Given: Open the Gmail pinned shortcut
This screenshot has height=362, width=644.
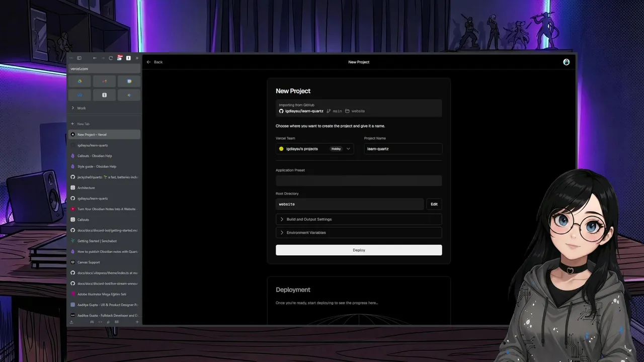Looking at the screenshot, I should 104,81.
